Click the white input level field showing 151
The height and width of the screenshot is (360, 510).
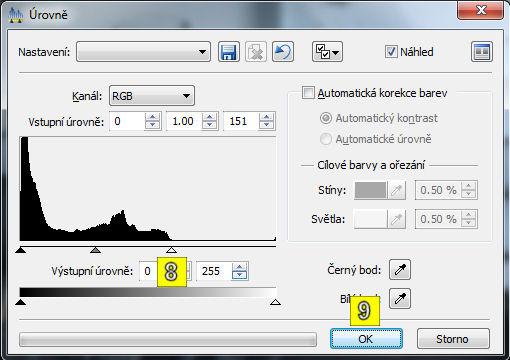[241, 121]
